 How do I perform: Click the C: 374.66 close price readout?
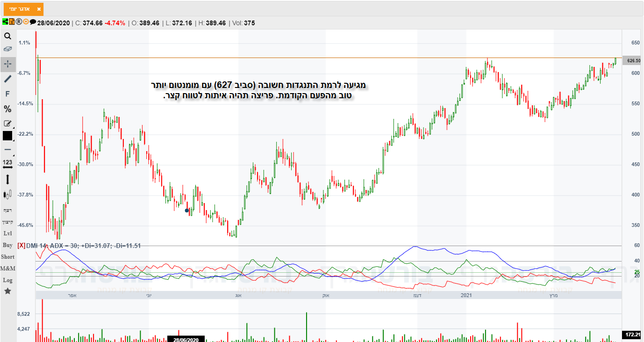[x=89, y=23]
